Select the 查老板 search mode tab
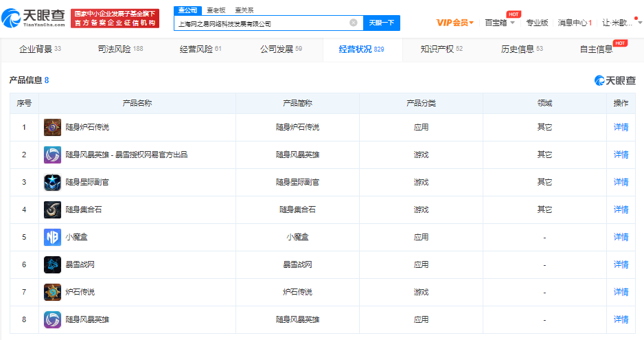The width and height of the screenshot is (644, 340). coord(216,10)
